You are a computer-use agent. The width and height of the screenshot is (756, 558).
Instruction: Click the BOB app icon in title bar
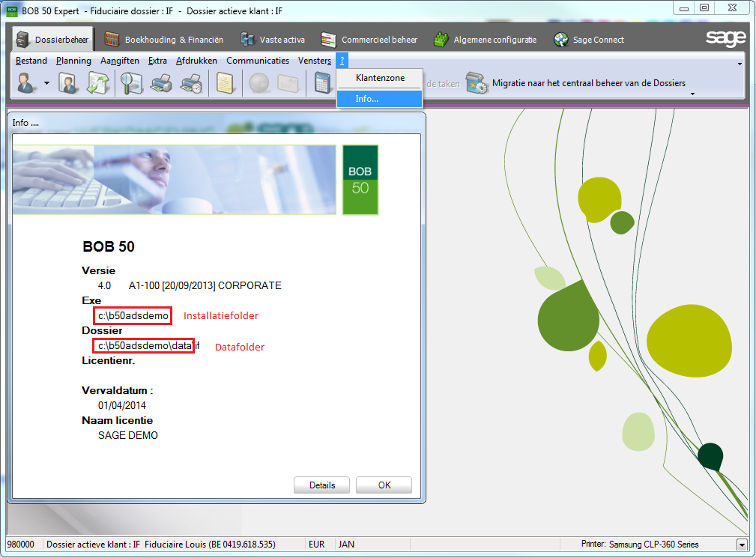[13, 11]
